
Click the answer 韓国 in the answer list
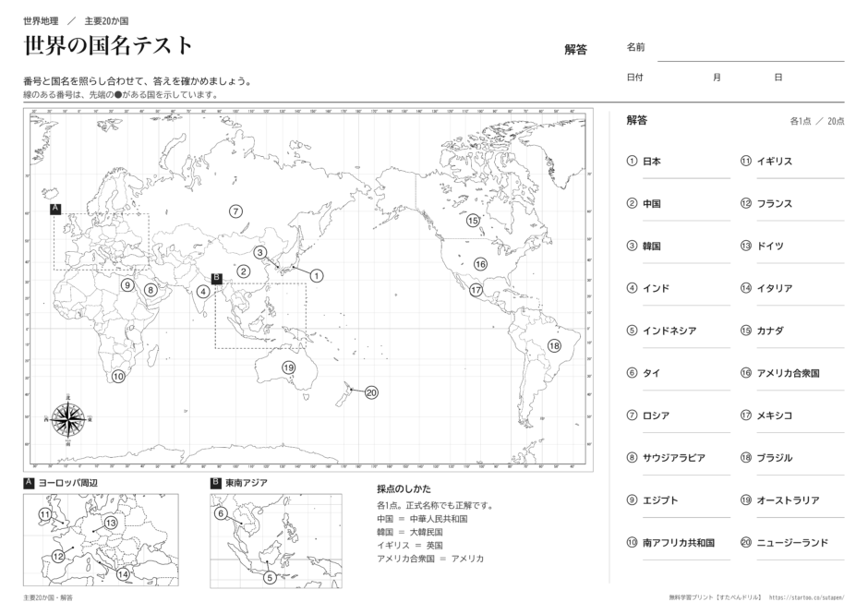tap(652, 247)
